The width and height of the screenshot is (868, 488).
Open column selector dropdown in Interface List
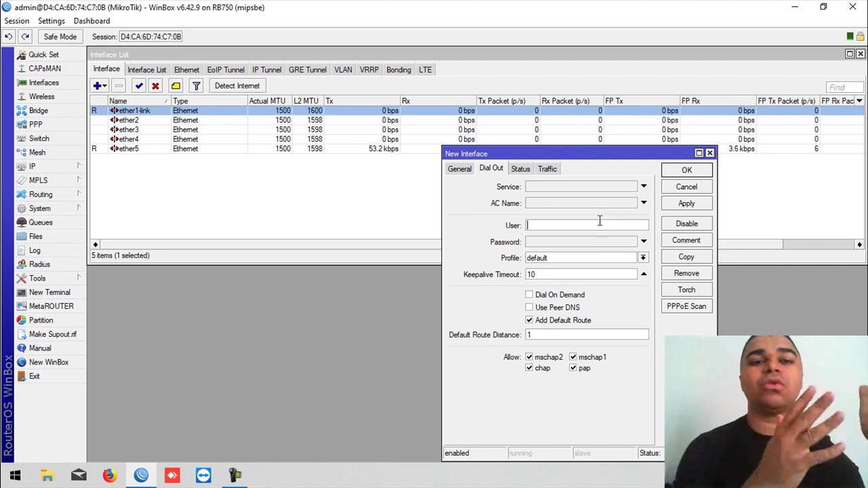(859, 101)
